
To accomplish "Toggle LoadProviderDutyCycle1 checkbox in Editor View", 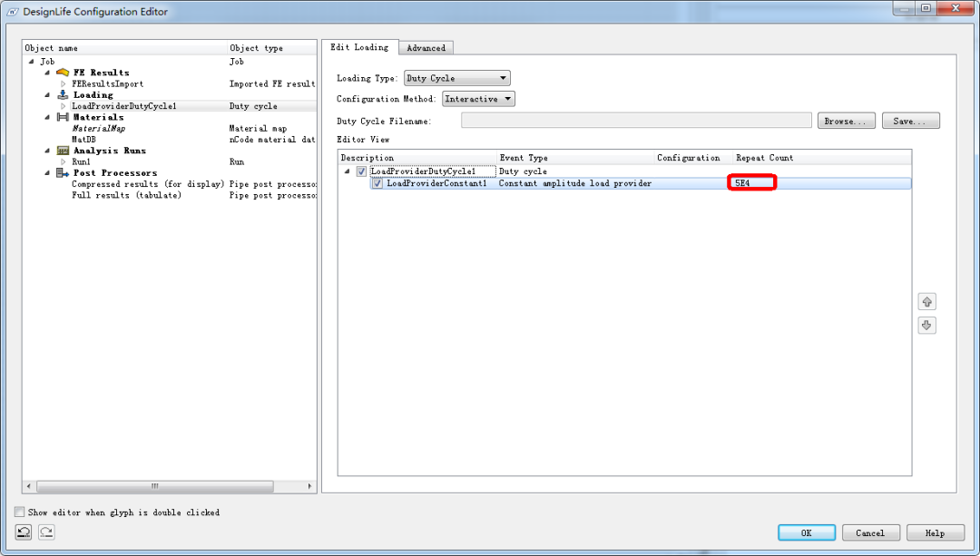I will click(x=361, y=171).
